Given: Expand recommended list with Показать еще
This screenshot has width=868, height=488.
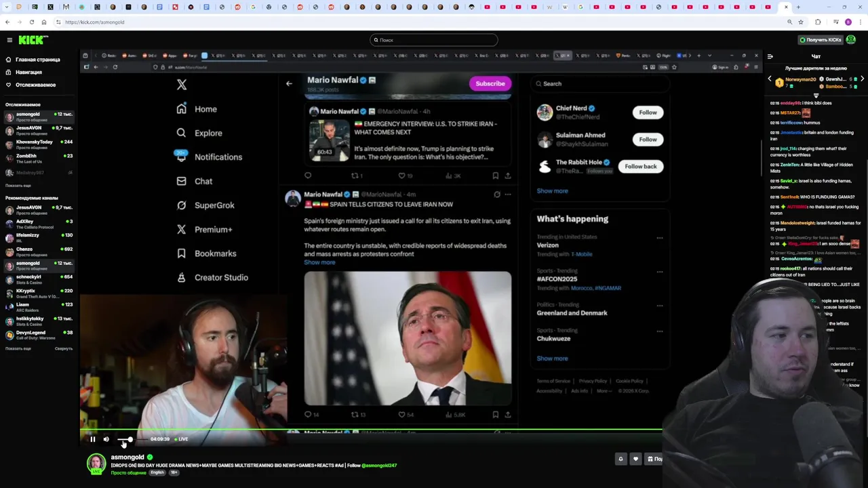Looking at the screenshot, I should coord(18,348).
